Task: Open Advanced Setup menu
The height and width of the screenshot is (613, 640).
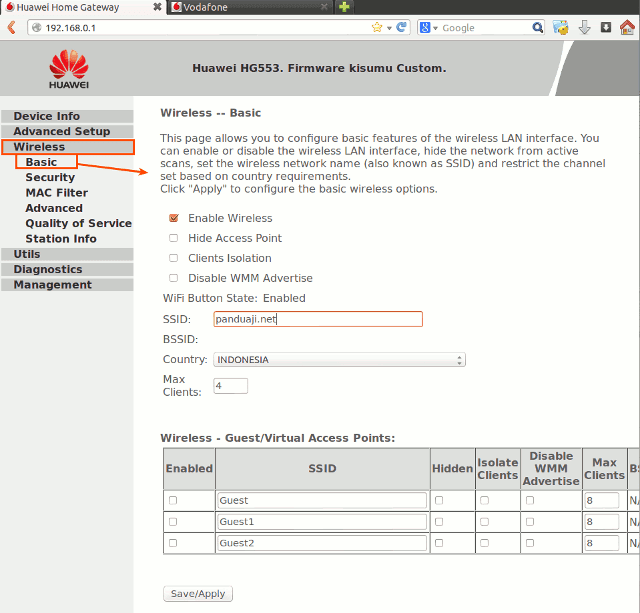Action: click(67, 131)
